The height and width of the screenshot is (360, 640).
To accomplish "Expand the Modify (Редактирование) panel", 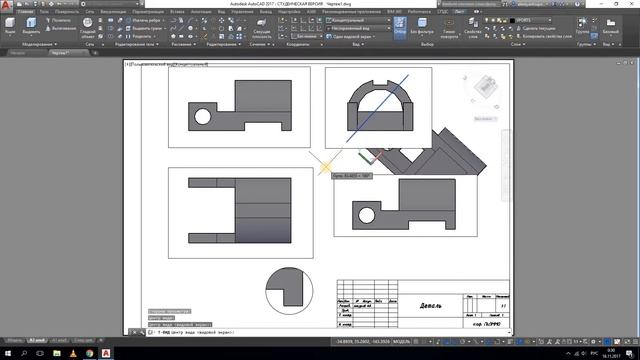I will point(224,44).
